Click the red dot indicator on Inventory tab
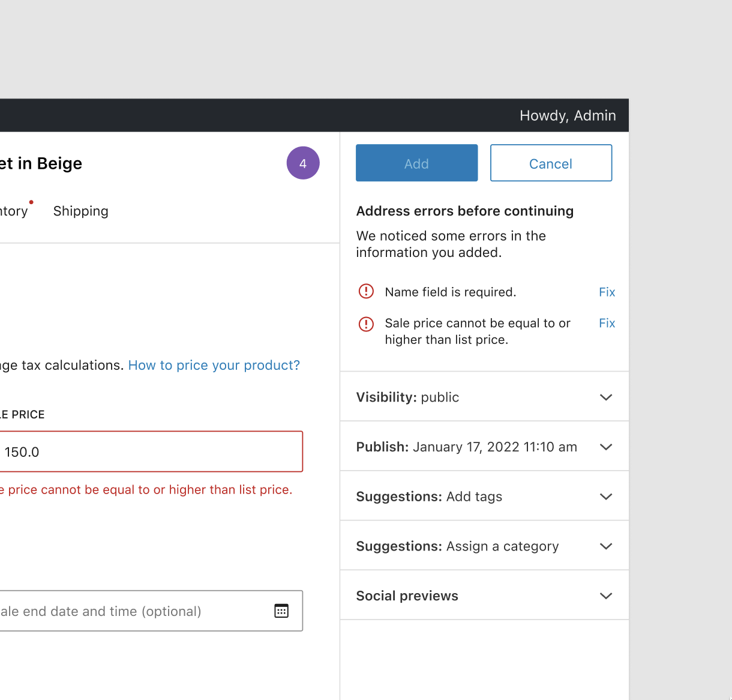 tap(31, 202)
